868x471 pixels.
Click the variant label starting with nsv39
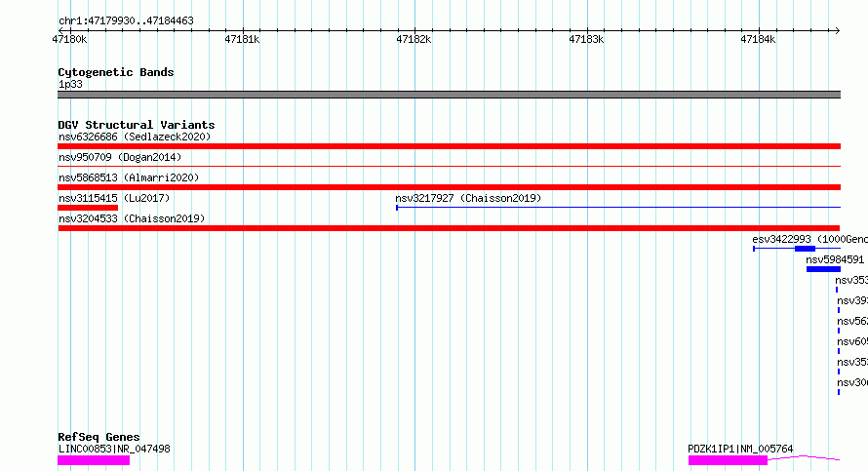tap(852, 300)
